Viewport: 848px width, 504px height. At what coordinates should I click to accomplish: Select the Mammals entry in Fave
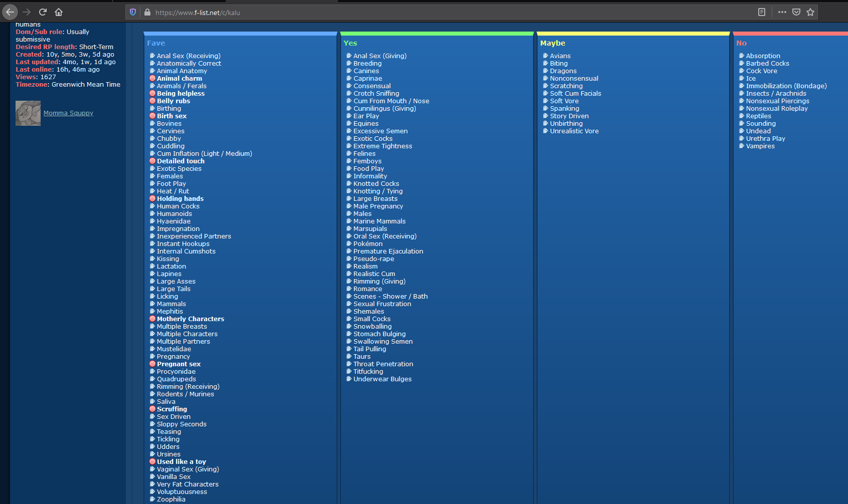point(172,304)
